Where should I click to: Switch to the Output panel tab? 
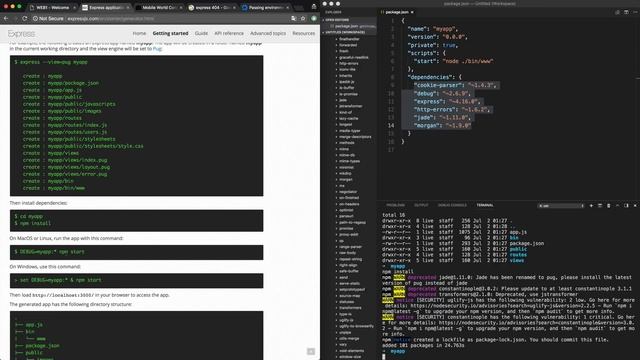click(x=421, y=205)
